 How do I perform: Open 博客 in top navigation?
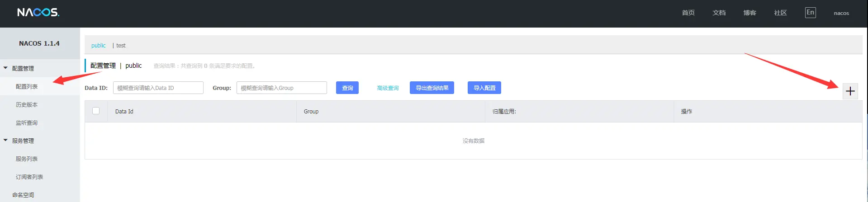point(749,13)
